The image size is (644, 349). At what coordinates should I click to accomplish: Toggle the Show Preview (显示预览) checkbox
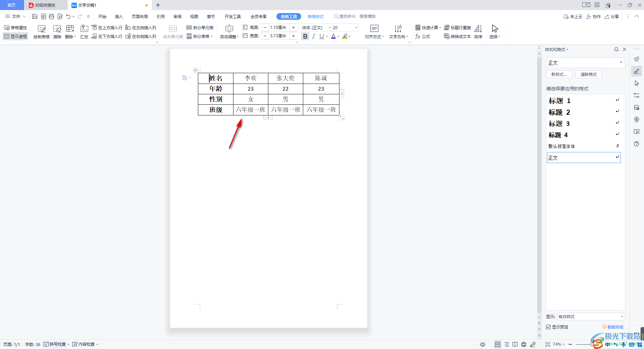click(548, 327)
